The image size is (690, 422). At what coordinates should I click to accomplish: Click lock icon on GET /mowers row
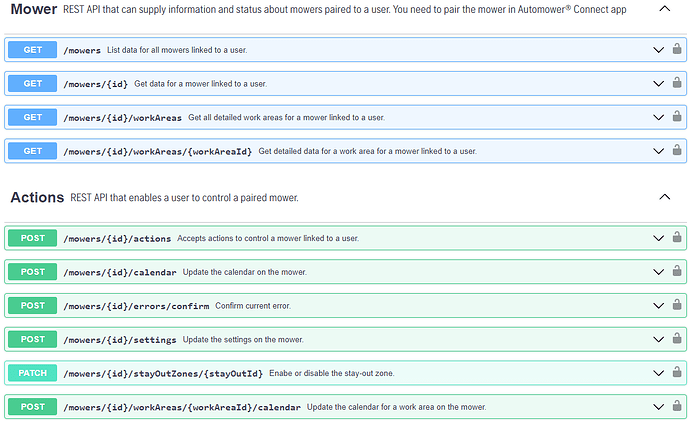coord(677,49)
